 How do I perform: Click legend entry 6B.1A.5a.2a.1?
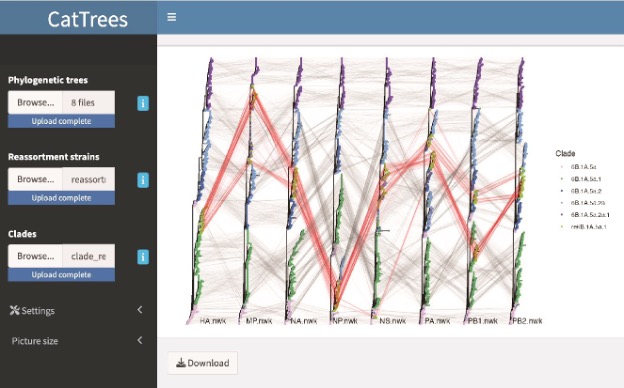point(590,215)
